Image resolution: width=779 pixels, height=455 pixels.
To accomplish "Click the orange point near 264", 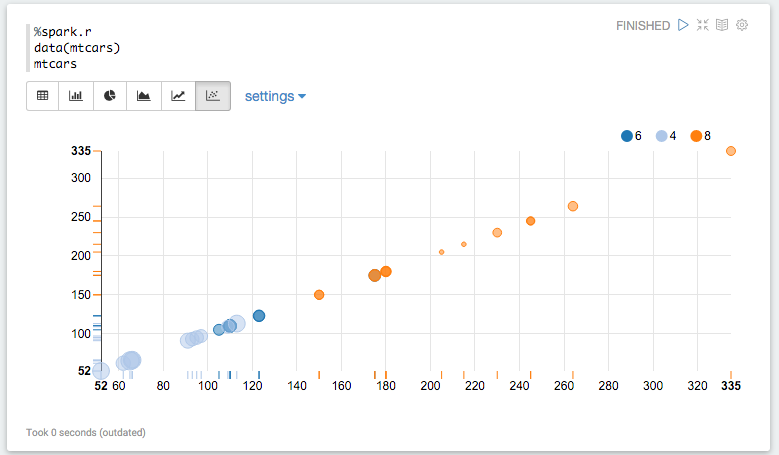I will pos(573,206).
